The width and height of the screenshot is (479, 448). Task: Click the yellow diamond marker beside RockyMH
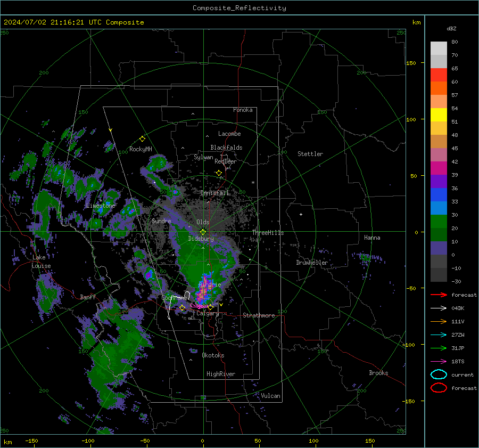142,139
